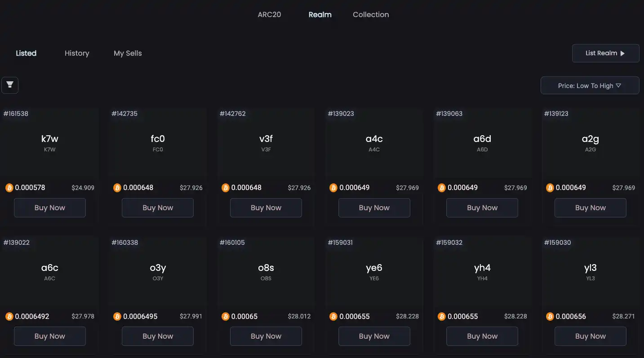Click the Bitcoin icon on the fc0 listing
This screenshot has width=644, height=358.
pyautogui.click(x=117, y=188)
